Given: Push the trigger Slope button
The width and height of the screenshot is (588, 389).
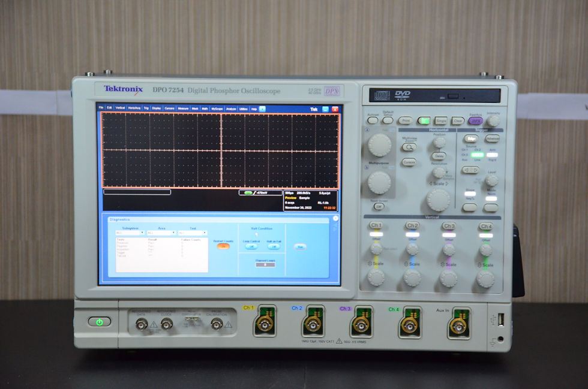Looking at the screenshot, I should coord(469,207).
